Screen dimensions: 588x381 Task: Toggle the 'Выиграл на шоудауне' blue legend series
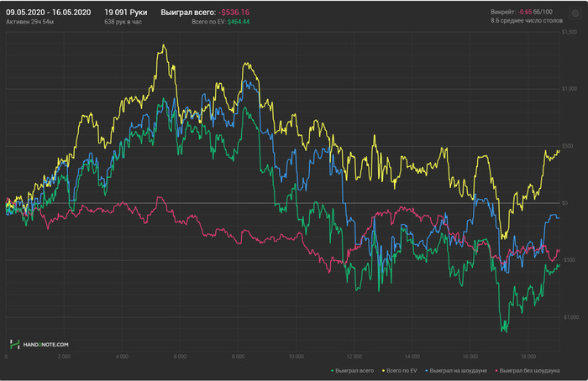(456, 371)
